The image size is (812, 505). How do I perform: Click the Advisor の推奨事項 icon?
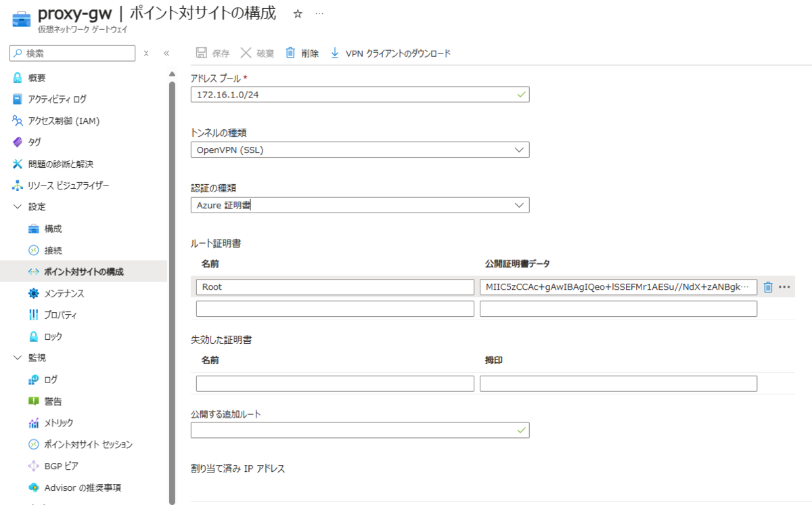pos(34,487)
